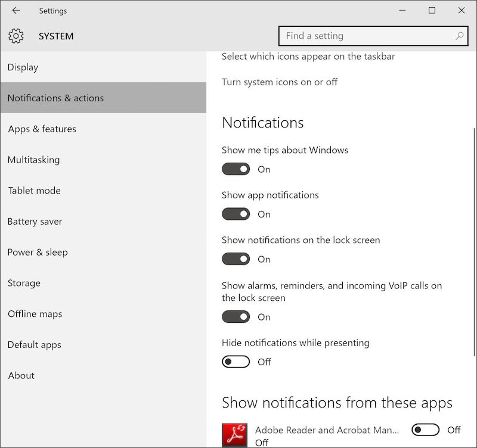Select Notifications & actions in sidebar

pos(103,98)
